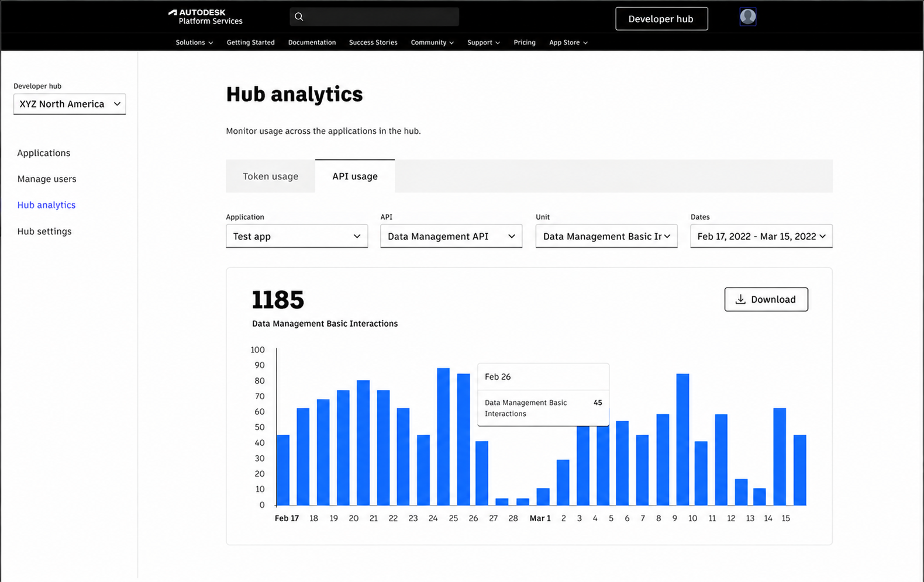Viewport: 924px width, 582px height.
Task: Go to Getting Started page
Action: tap(250, 43)
